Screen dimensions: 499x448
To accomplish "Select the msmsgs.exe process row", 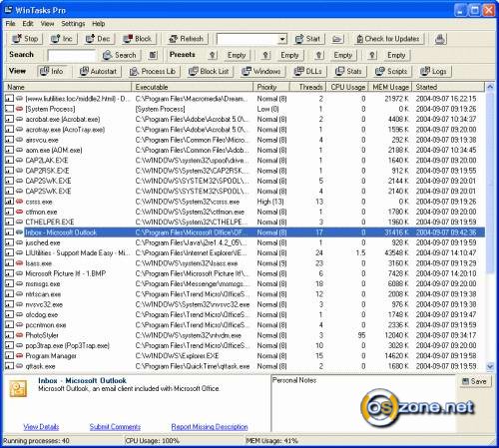I will click(245, 284).
